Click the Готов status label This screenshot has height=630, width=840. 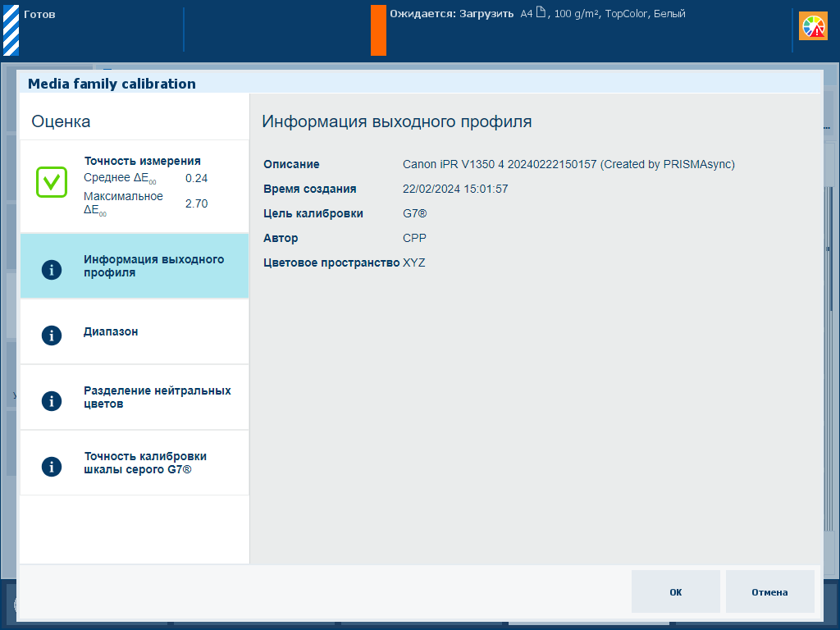(39, 15)
